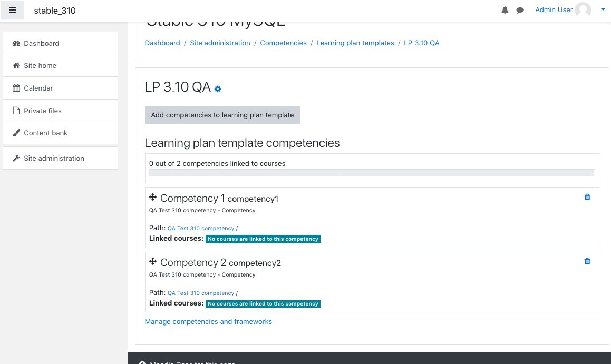Toggle the hamburger side panel button
This screenshot has width=611, height=364.
(x=13, y=10)
